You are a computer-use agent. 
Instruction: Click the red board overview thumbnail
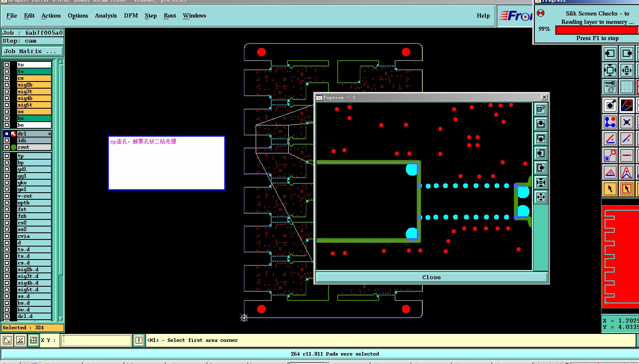click(x=621, y=256)
